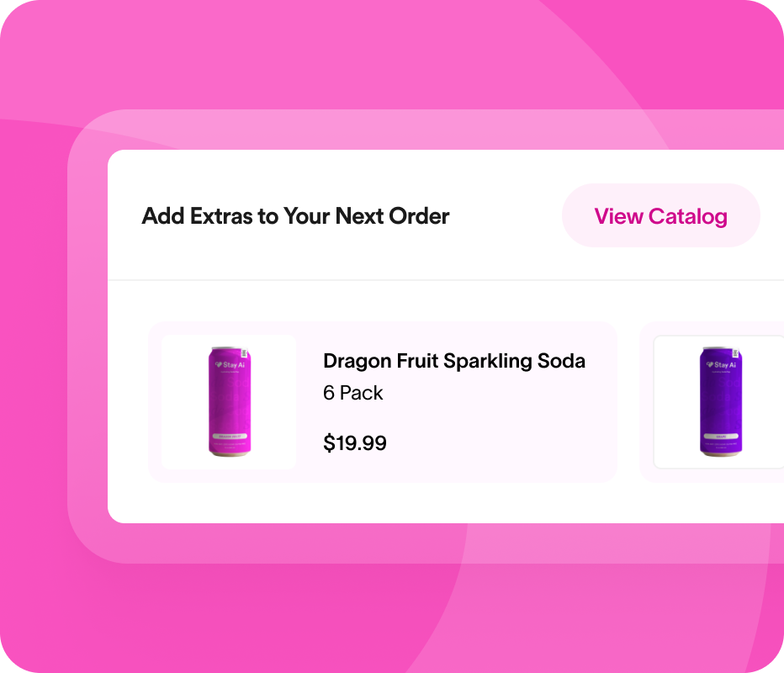The image size is (784, 673).
Task: Click the View Catalog button
Action: 660,216
